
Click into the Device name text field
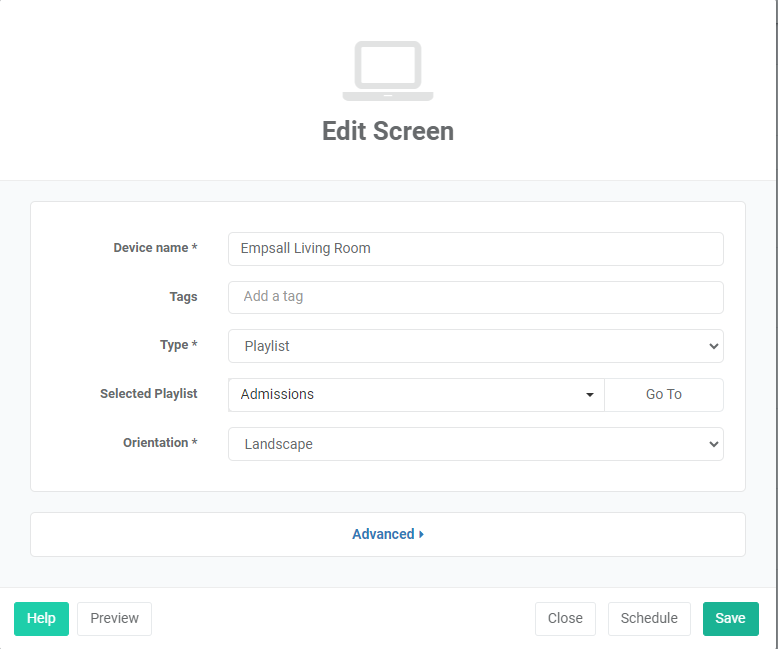tap(475, 249)
